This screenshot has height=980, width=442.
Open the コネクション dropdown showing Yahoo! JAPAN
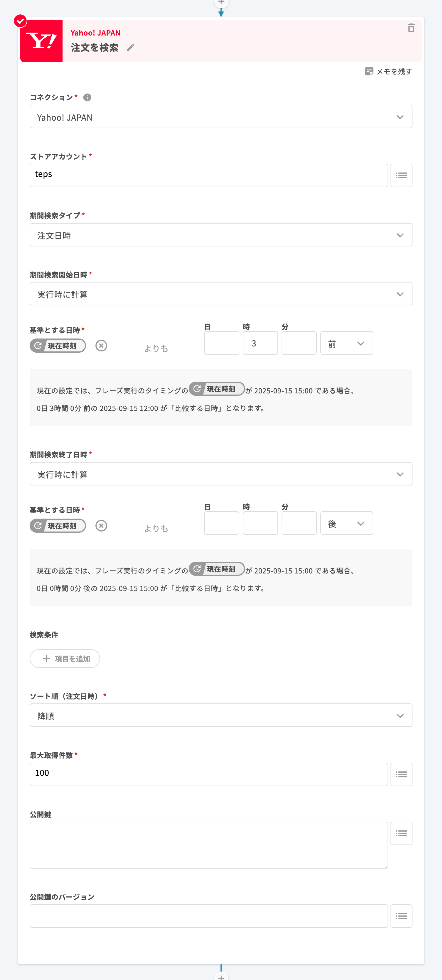(221, 117)
